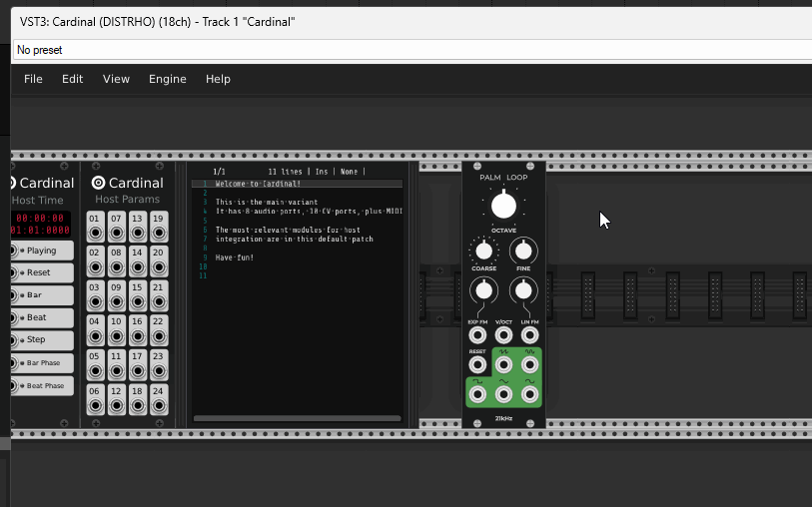Screen dimensions: 812x507
Task: Click the Host Params port 03 jack
Action: pyautogui.click(x=95, y=302)
